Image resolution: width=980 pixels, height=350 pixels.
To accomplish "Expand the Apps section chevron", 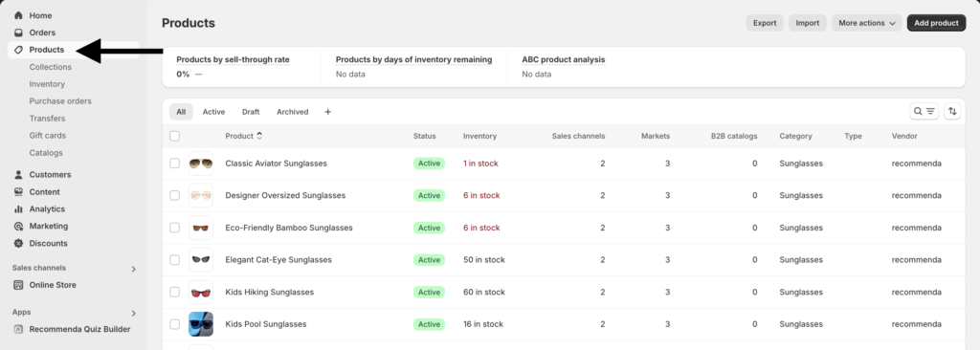I will tap(133, 313).
